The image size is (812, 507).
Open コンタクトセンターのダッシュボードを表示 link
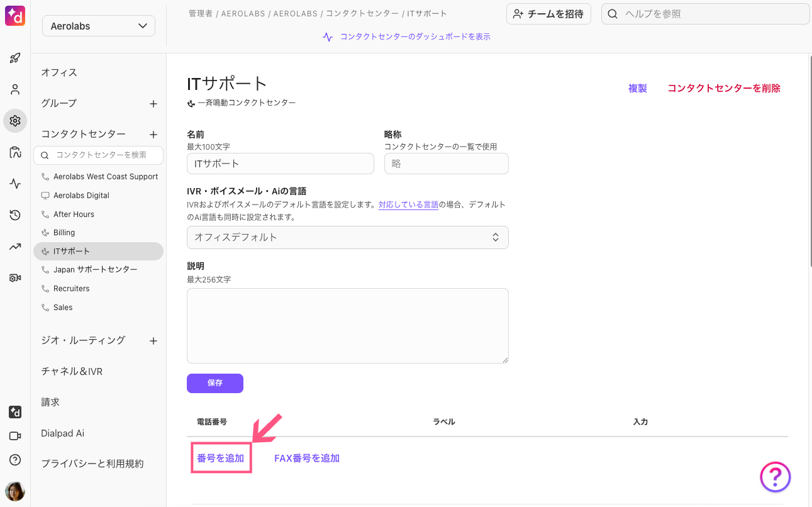[x=415, y=37]
